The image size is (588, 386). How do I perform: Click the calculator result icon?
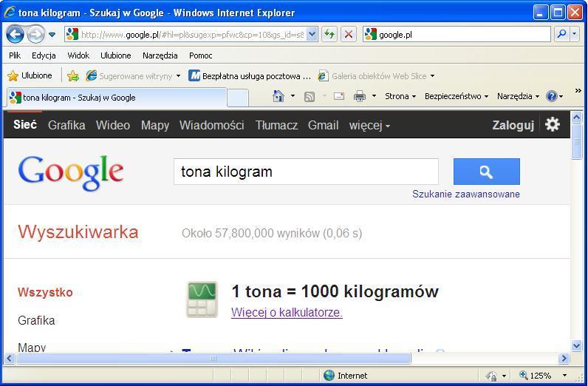pos(202,299)
